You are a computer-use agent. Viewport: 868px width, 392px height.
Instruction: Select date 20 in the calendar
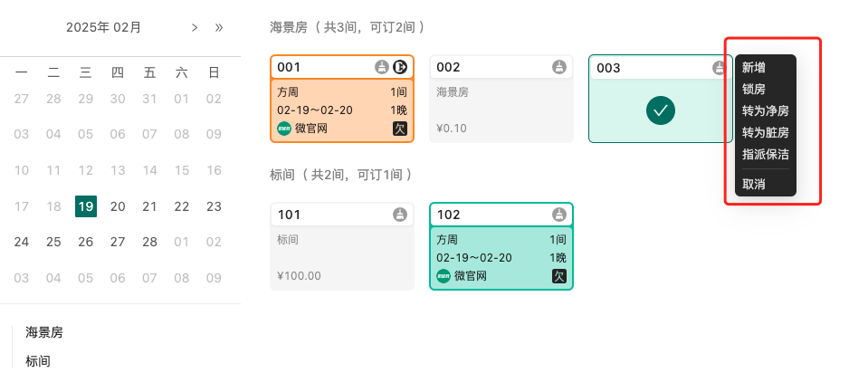pyautogui.click(x=118, y=206)
